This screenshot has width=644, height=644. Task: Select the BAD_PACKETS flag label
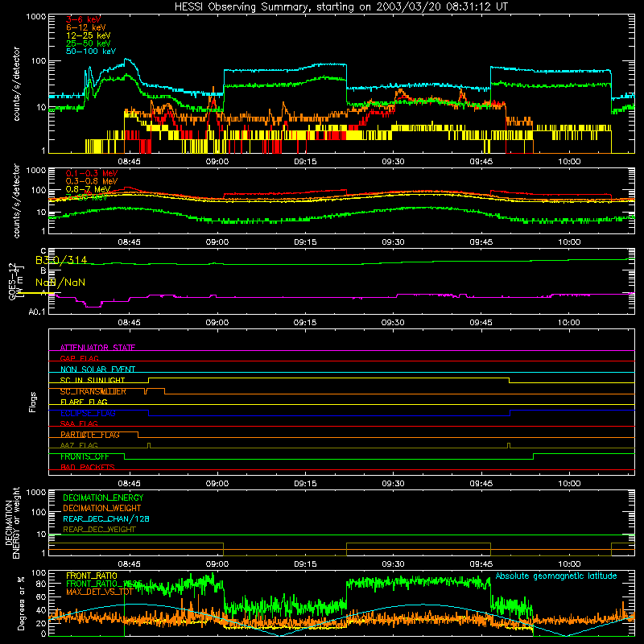[x=88, y=467]
